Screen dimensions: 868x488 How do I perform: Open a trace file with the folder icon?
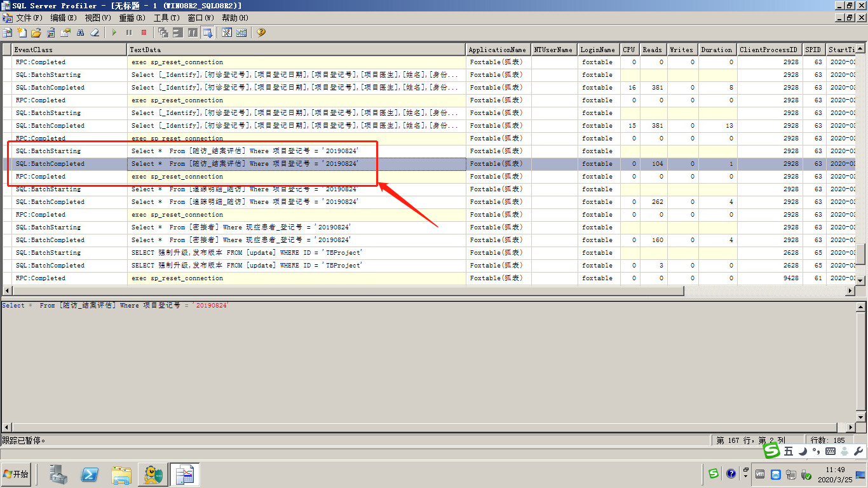[x=36, y=32]
